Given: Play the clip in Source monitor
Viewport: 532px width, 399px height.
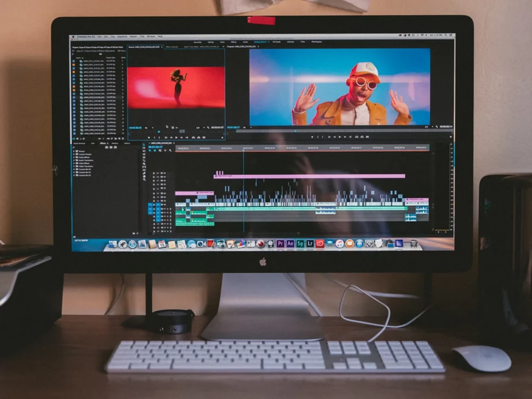Looking at the screenshot, I should click(x=177, y=137).
